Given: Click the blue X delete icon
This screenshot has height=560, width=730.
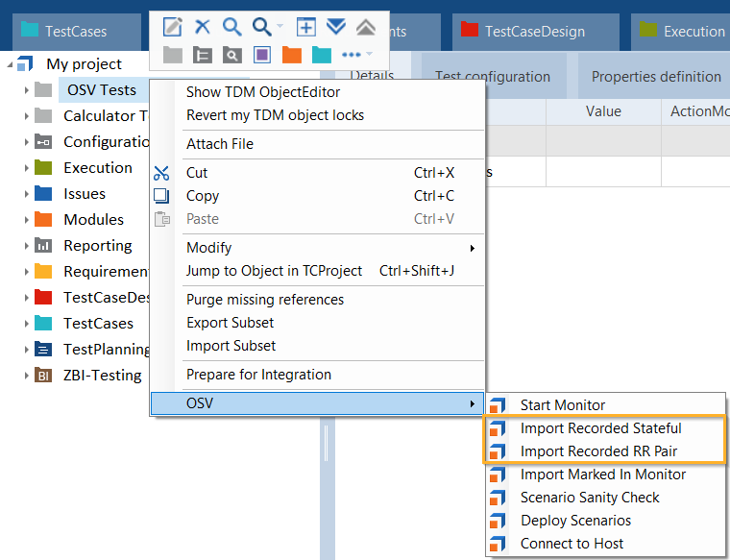Looking at the screenshot, I should pos(203,27).
